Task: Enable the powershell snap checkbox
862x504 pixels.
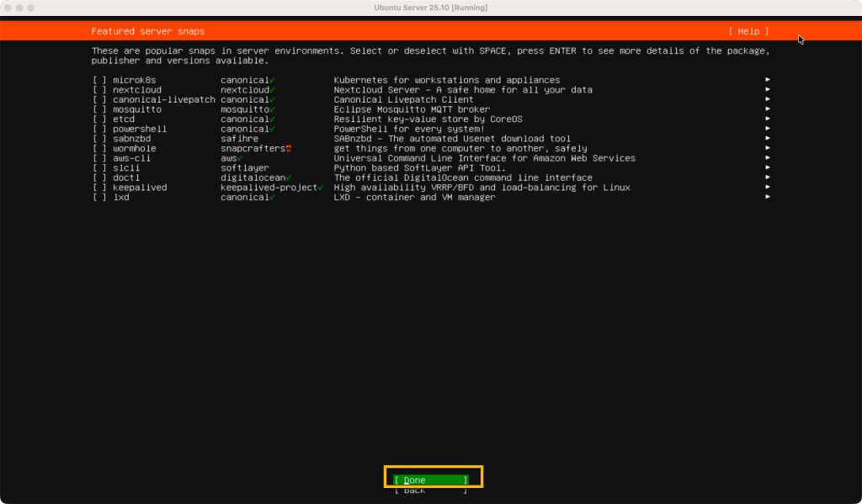Action: [x=100, y=129]
